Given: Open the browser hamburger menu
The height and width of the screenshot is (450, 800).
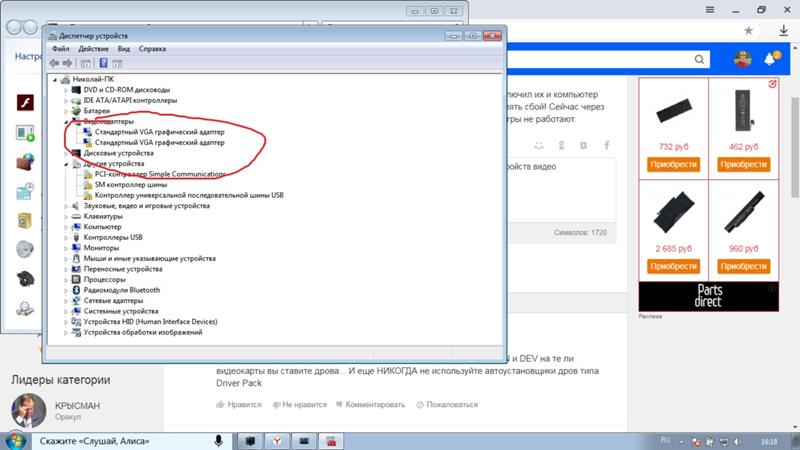Looking at the screenshot, I should point(710,10).
